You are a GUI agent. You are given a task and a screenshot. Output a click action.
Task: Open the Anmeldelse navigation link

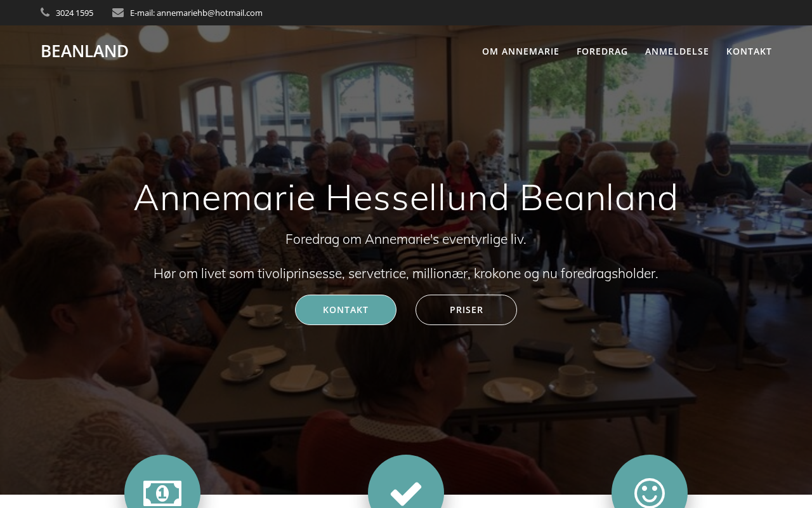677,51
